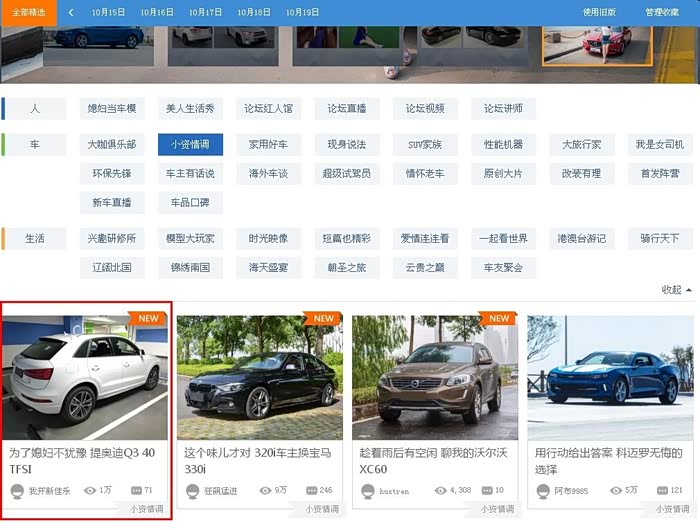Click comment icon beside 121 replies
The width and height of the screenshot is (700, 530).
coord(662,490)
